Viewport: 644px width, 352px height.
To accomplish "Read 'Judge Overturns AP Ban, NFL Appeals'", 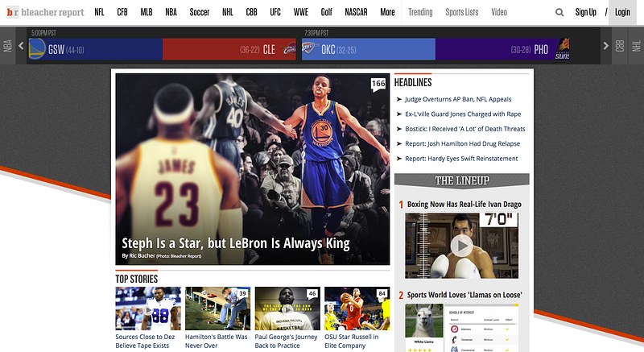I will 458,99.
